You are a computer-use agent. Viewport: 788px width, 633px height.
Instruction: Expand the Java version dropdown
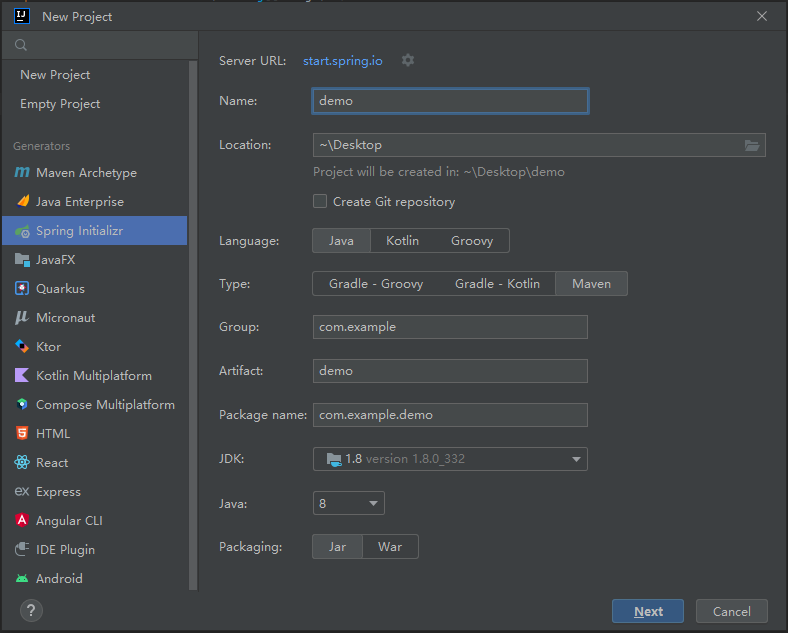(x=373, y=503)
